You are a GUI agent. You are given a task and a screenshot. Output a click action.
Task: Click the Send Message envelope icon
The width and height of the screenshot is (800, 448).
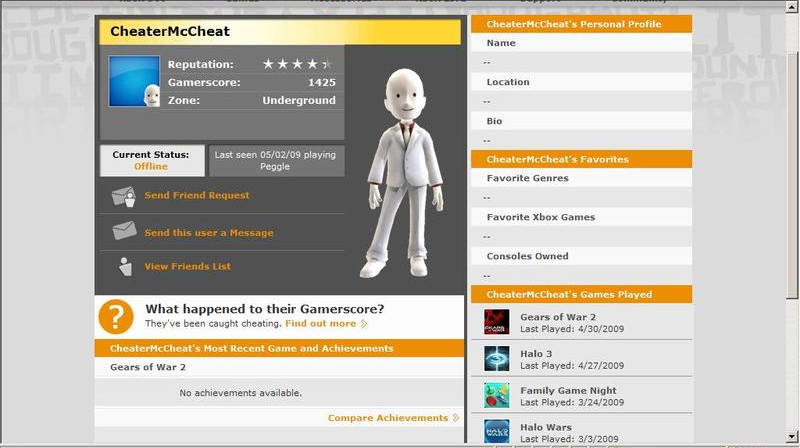[x=124, y=231]
